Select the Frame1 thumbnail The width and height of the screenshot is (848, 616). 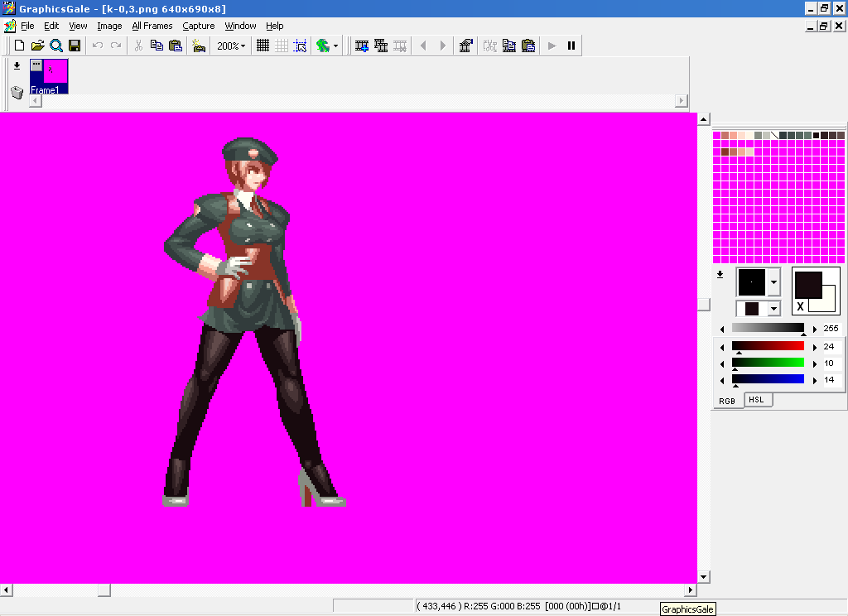(x=55, y=73)
